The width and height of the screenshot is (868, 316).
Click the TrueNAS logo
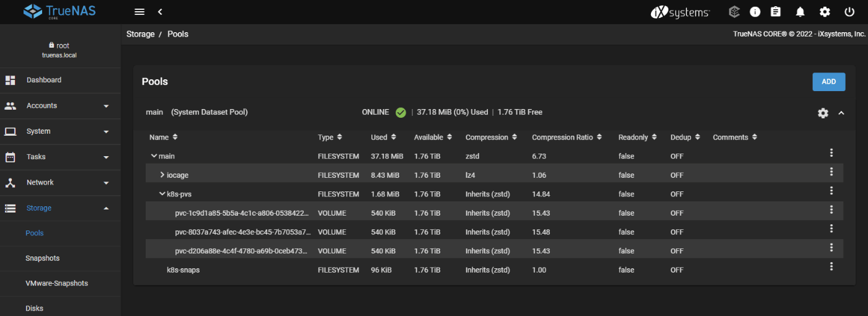[60, 12]
